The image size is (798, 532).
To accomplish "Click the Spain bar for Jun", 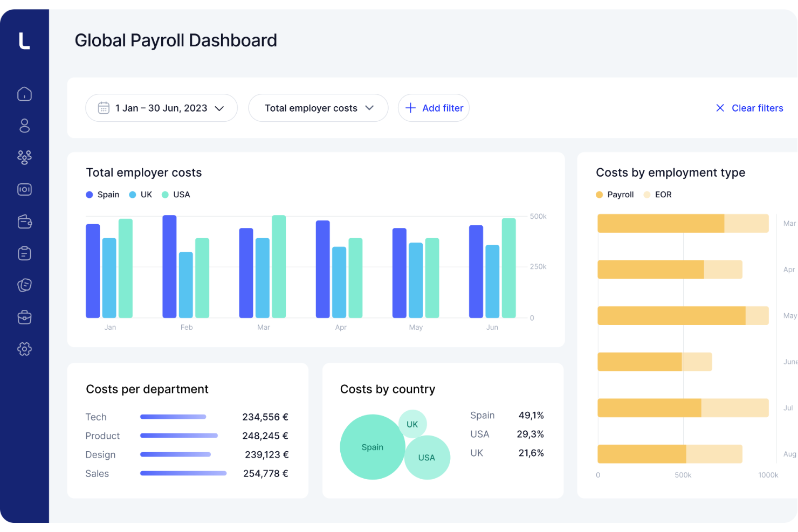I will [x=476, y=271].
